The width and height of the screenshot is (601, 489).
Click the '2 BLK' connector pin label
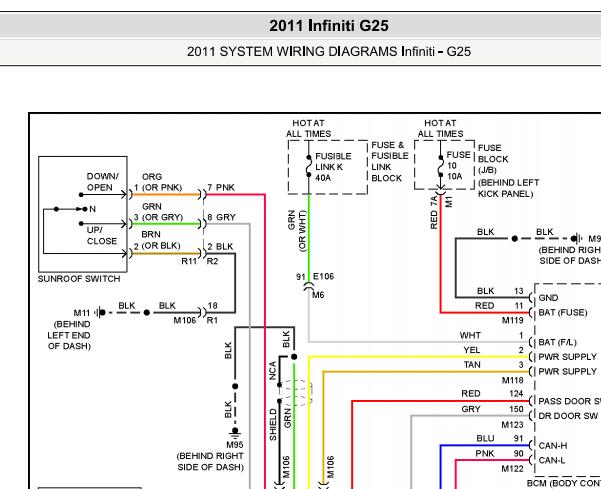click(220, 246)
